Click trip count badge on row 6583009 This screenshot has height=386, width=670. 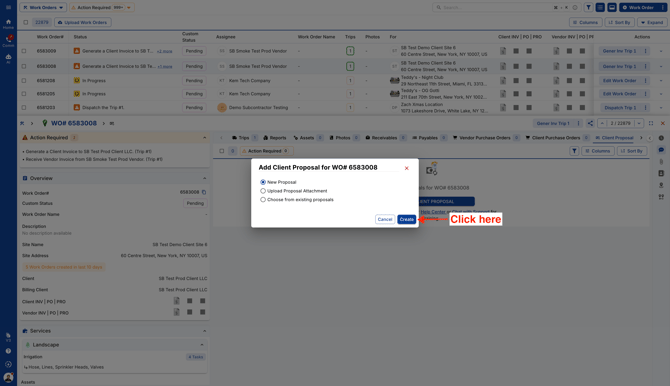pyautogui.click(x=350, y=51)
